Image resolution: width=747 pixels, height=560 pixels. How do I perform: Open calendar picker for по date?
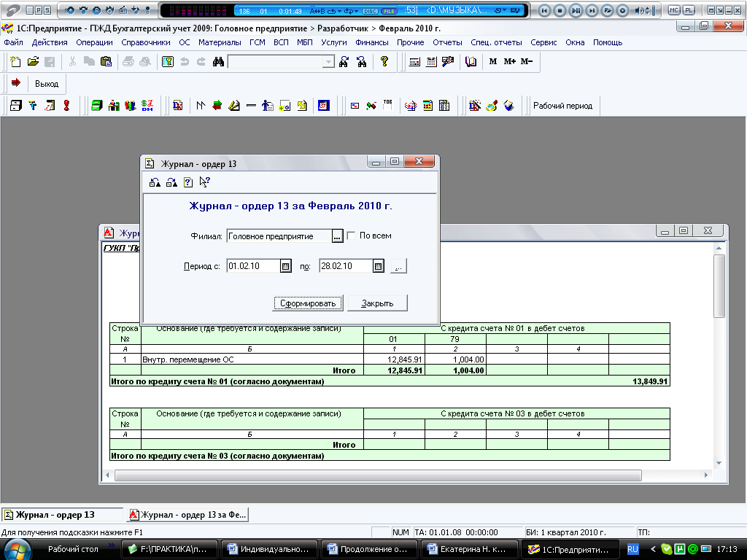[379, 266]
